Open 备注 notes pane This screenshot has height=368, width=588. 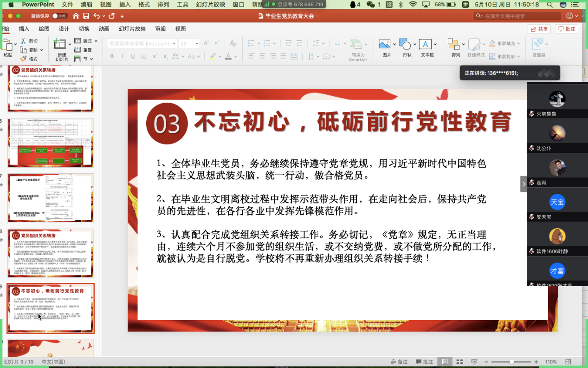(400, 361)
